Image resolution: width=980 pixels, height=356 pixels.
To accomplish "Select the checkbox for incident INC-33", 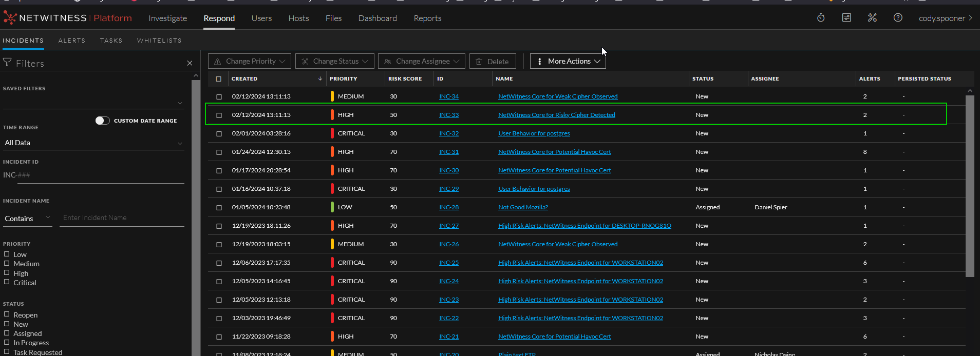I will (219, 115).
